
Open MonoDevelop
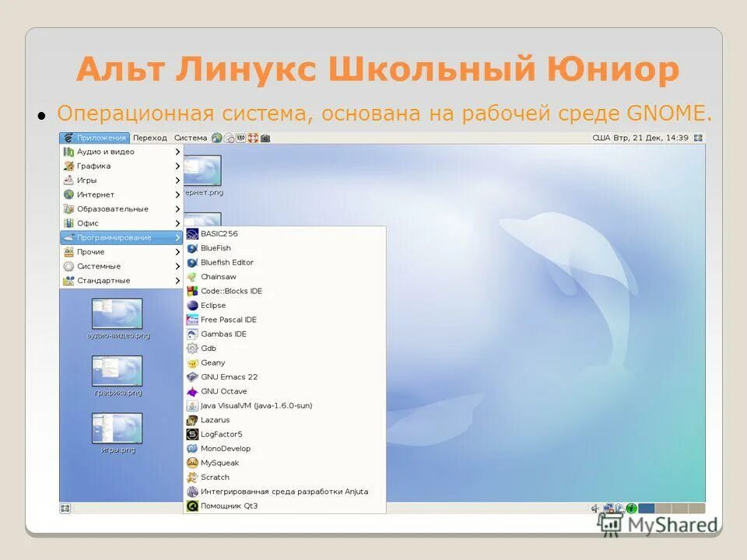point(285,448)
